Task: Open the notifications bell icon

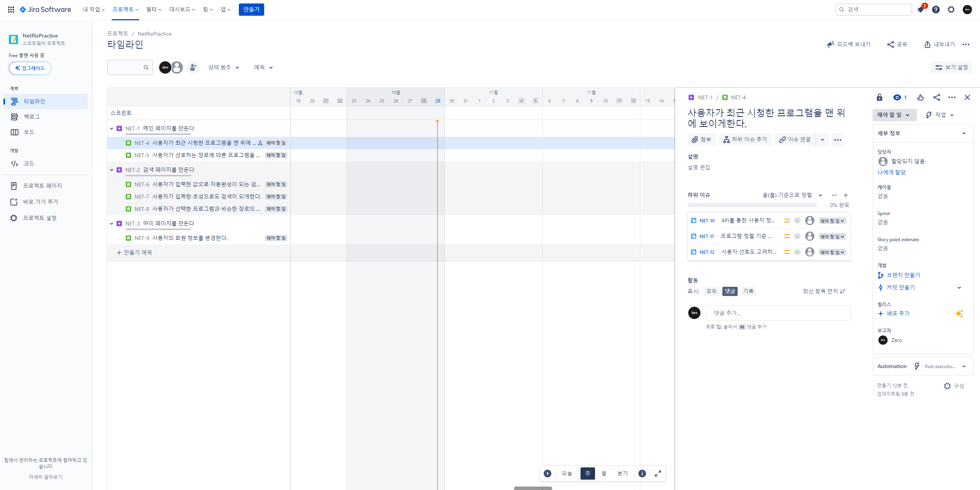Action: [921, 10]
